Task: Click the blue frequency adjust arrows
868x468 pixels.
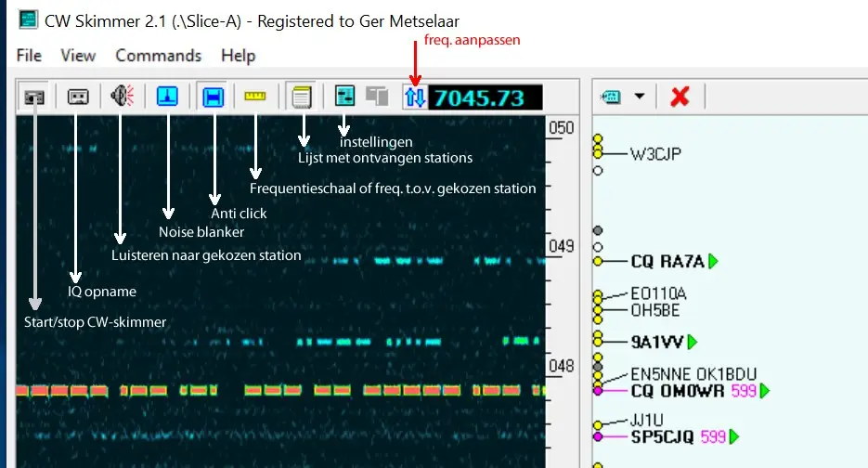Action: (x=415, y=97)
